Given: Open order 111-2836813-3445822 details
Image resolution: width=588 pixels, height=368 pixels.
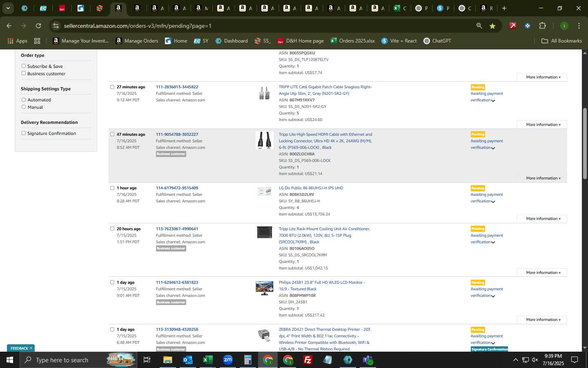Looking at the screenshot, I should (177, 87).
